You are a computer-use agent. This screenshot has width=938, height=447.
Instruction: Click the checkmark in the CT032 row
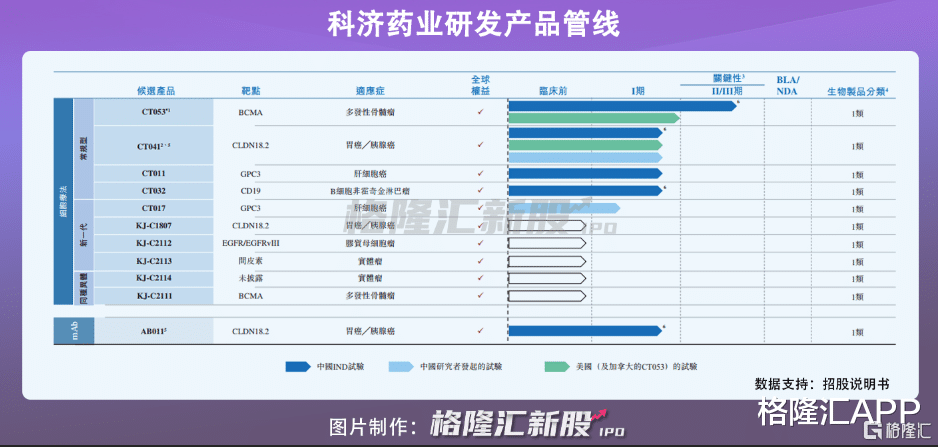480,191
